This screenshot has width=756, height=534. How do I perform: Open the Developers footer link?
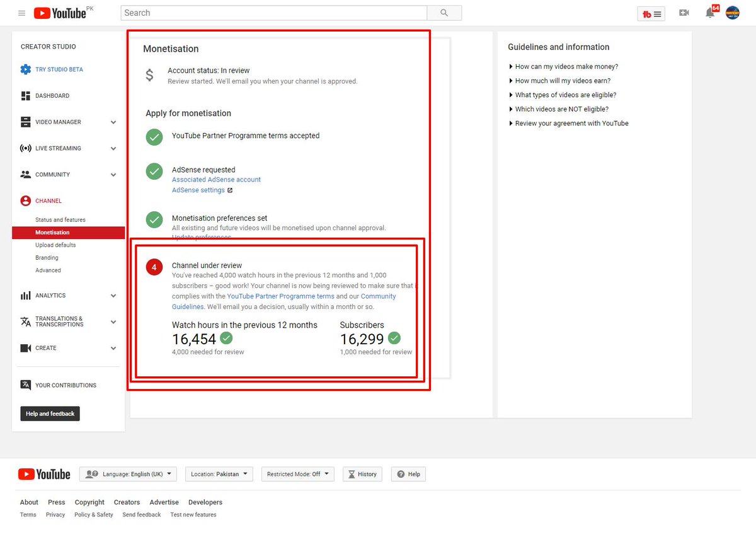[x=205, y=502]
